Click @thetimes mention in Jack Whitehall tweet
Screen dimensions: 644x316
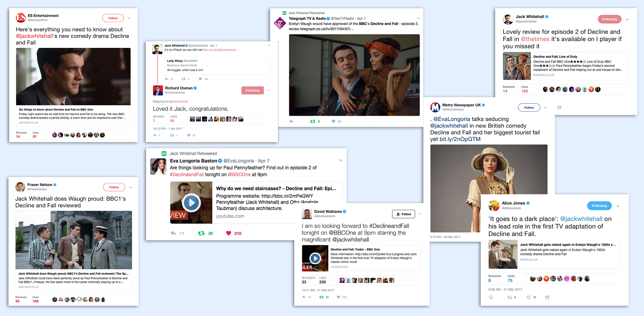point(535,39)
